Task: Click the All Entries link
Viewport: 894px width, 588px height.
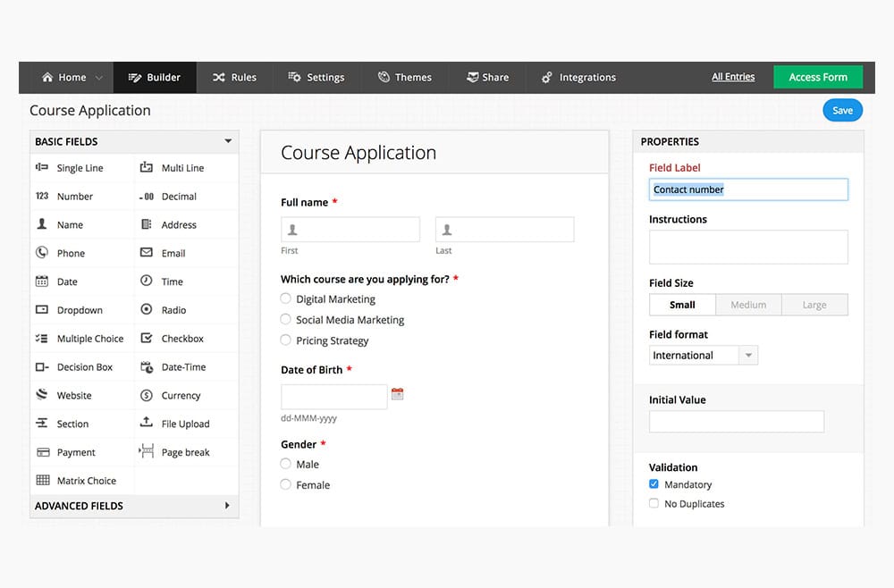Action: (x=733, y=77)
